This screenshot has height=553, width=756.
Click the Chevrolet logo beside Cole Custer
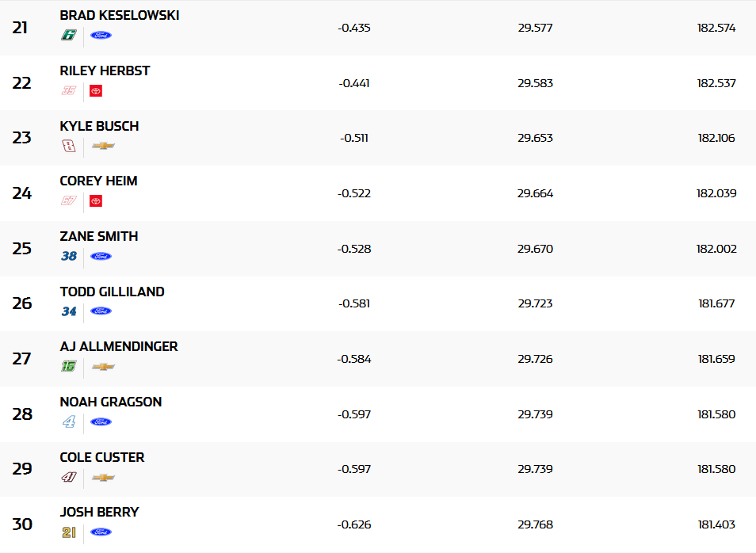(x=103, y=477)
